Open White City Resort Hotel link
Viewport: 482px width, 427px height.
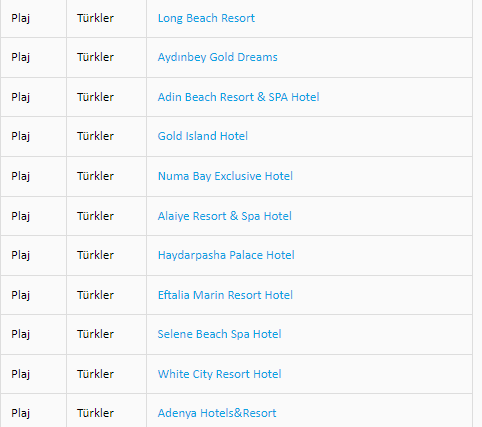pyautogui.click(x=219, y=374)
